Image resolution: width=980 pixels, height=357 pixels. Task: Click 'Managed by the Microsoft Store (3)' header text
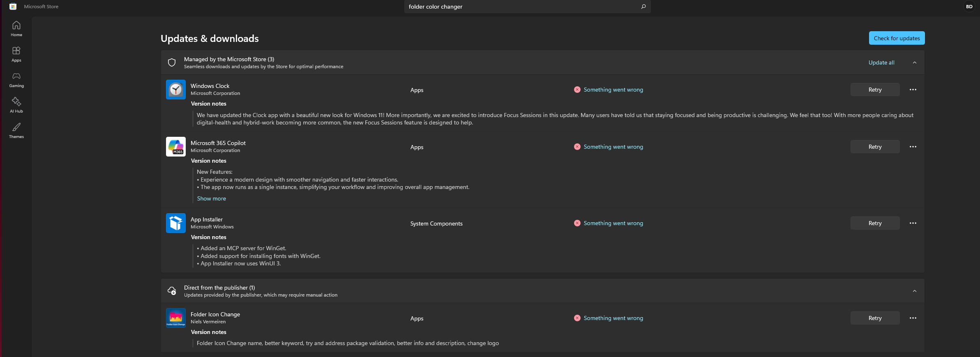(229, 59)
